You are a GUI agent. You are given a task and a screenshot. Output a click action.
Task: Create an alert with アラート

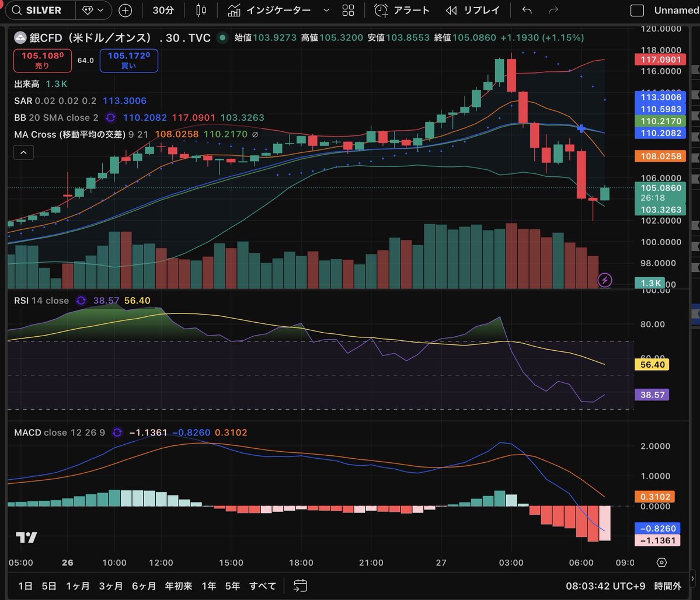[401, 11]
